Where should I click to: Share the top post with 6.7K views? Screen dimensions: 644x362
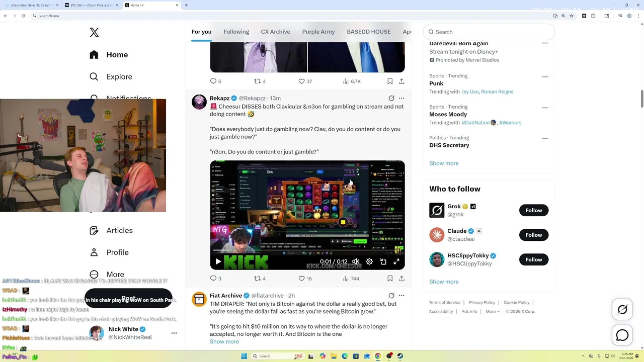coord(401,81)
